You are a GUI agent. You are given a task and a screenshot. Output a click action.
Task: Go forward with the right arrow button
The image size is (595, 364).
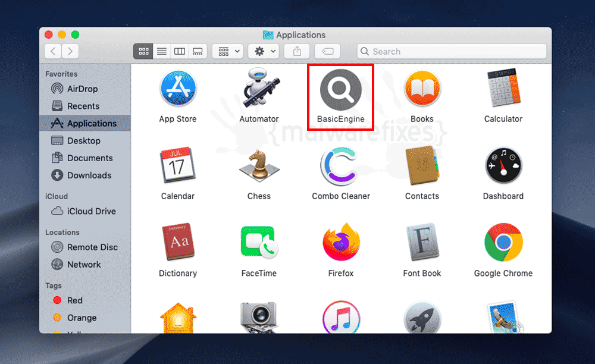point(70,51)
